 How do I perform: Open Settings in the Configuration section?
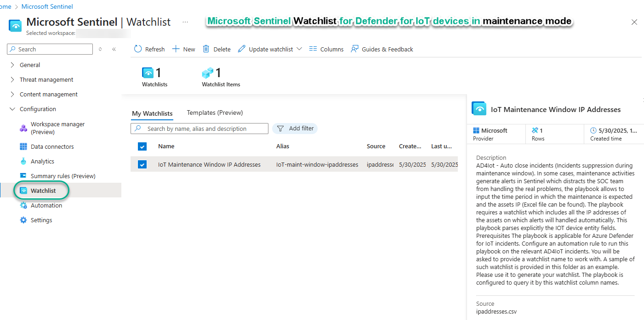[41, 220]
